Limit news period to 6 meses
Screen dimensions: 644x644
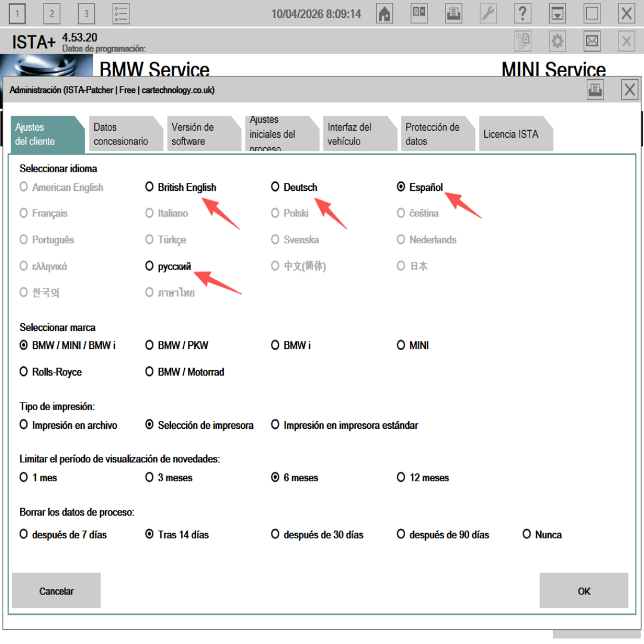pyautogui.click(x=295, y=478)
